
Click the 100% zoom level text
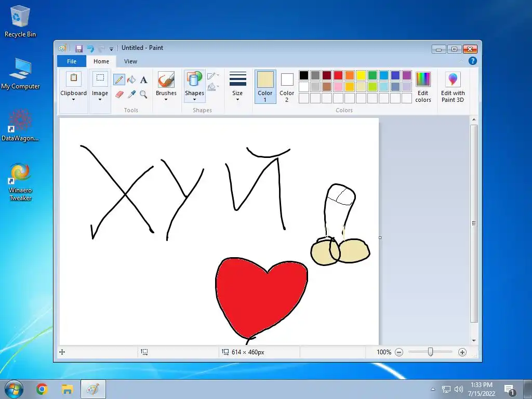tap(384, 352)
